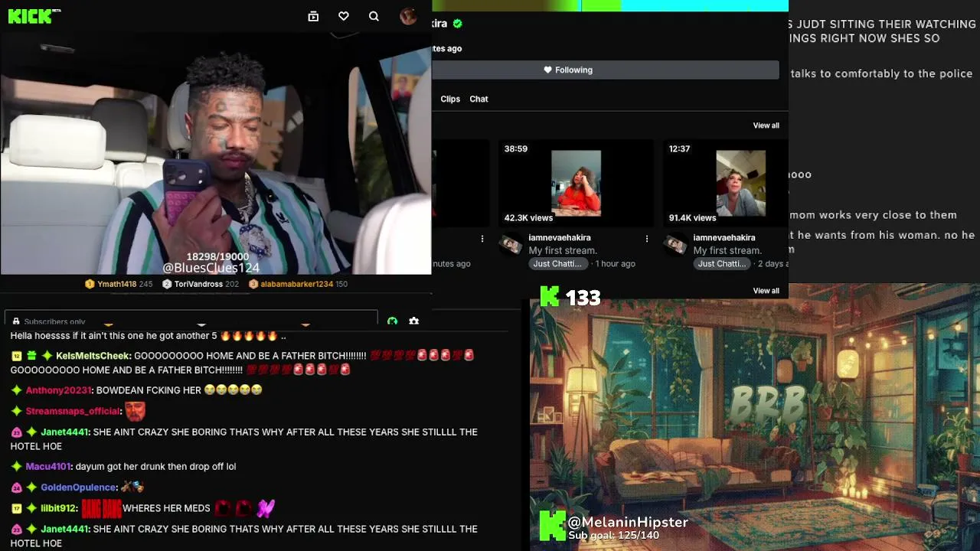Screen dimensions: 980x551
Task: Click the green chat identity icon
Action: coord(392,321)
